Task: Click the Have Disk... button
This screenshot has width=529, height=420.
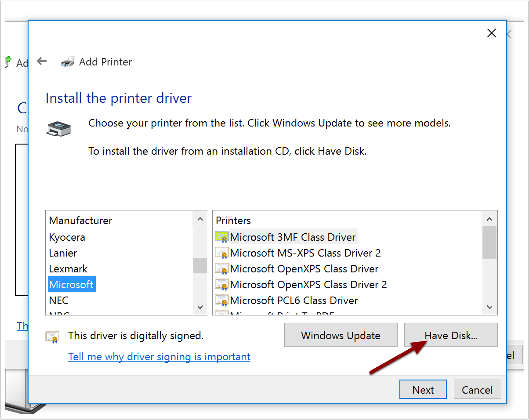Action: point(451,335)
